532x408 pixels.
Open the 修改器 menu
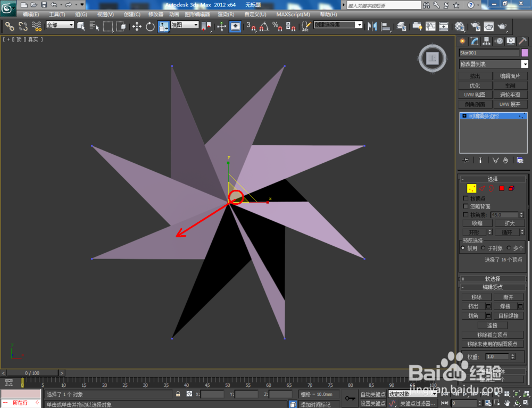[x=156, y=14]
